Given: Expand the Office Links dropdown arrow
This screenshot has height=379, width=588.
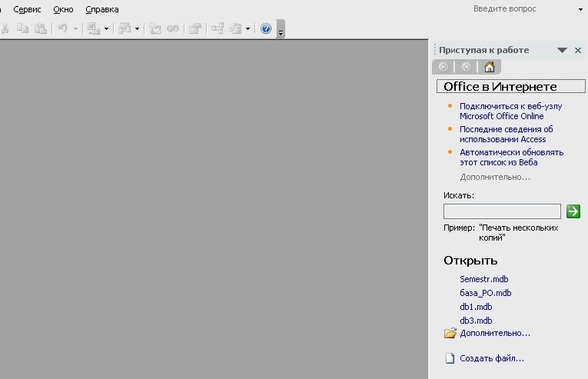Looking at the screenshot, I should [106, 28].
